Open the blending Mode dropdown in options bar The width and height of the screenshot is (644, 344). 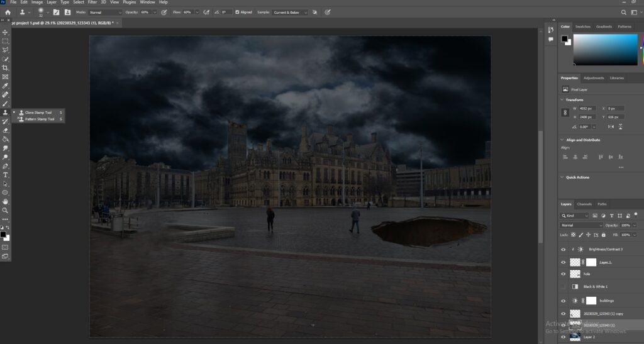(x=106, y=12)
